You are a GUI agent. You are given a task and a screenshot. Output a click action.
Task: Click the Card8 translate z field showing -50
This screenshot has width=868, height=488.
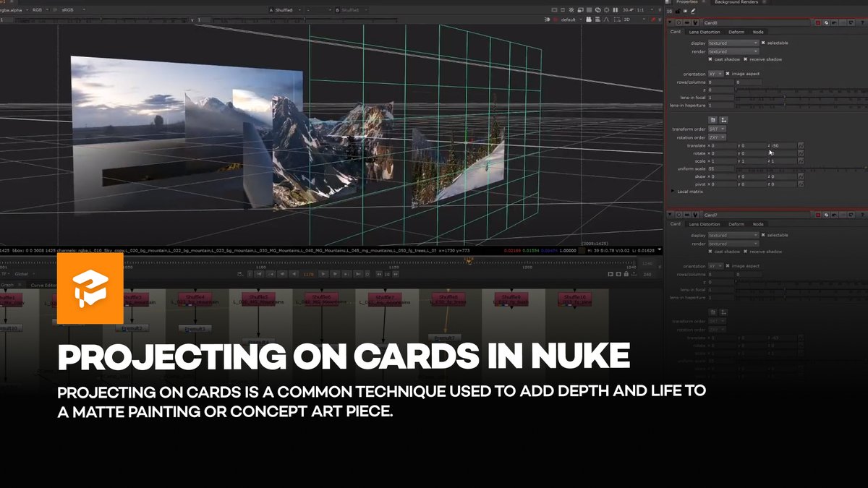pyautogui.click(x=783, y=145)
